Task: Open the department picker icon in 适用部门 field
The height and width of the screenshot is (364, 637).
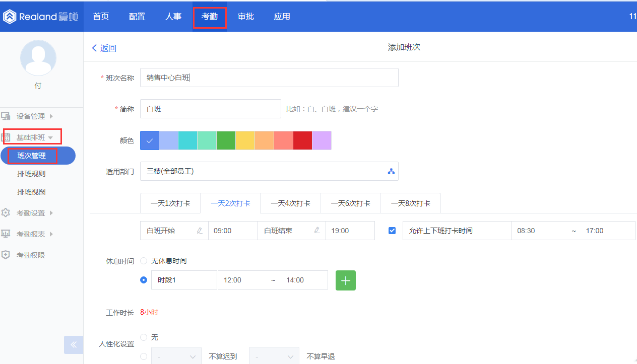Action: coord(391,171)
